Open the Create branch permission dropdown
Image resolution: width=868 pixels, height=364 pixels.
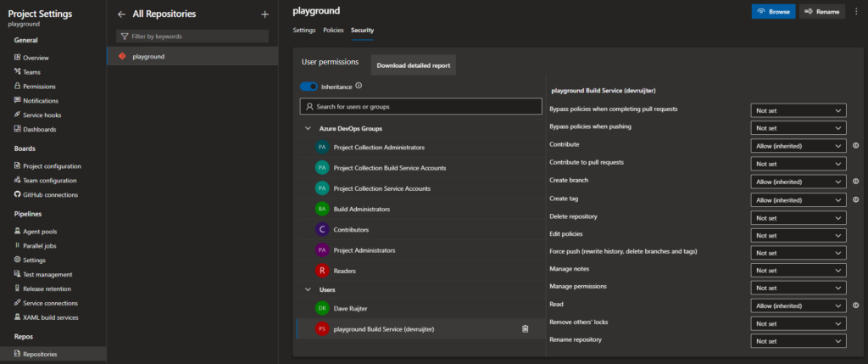798,182
